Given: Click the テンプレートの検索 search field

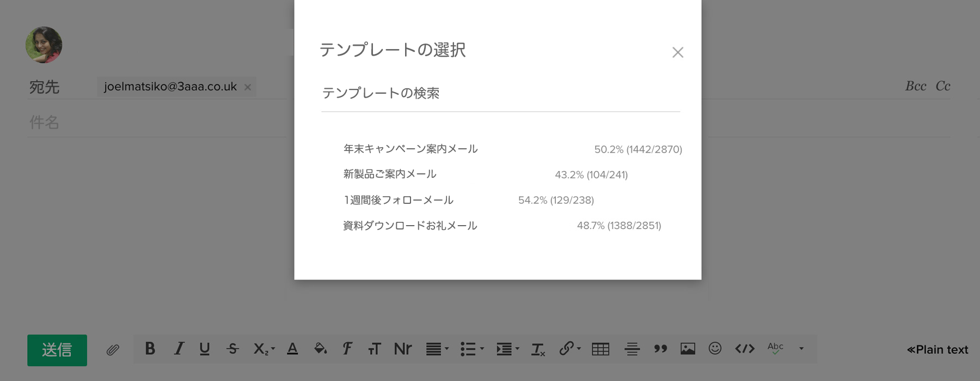Looking at the screenshot, I should click(x=500, y=94).
